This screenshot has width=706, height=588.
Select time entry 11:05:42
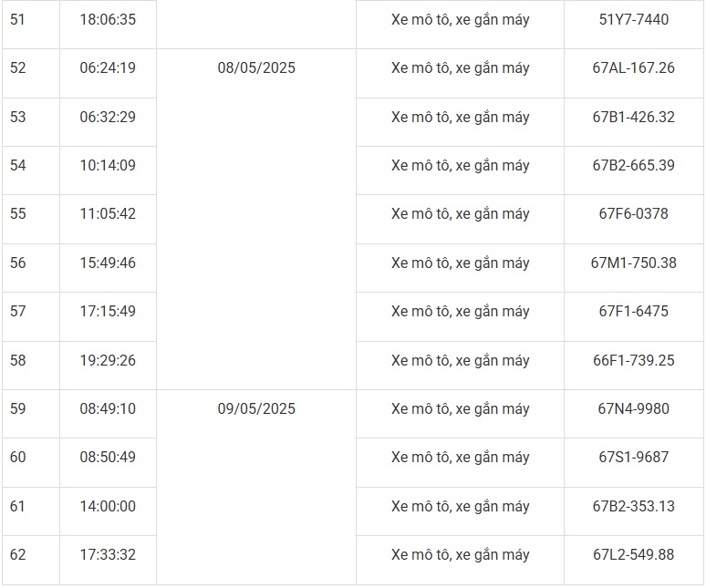coord(108,214)
